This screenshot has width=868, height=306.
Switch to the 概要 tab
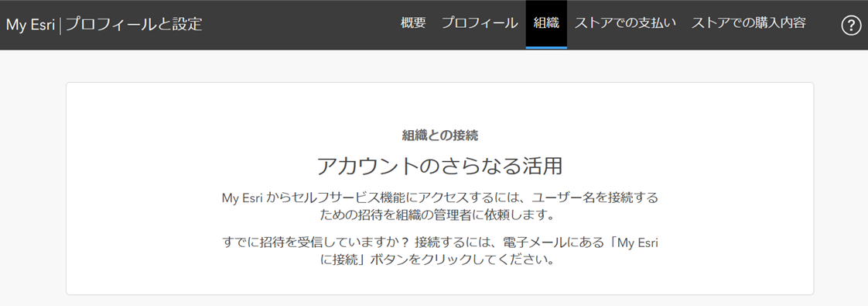click(x=413, y=23)
